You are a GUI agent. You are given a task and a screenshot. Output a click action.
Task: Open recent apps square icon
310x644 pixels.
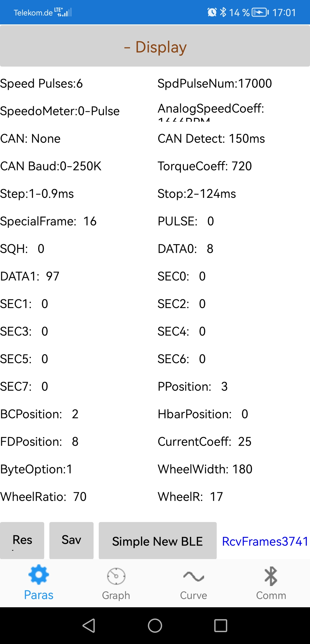221,626
